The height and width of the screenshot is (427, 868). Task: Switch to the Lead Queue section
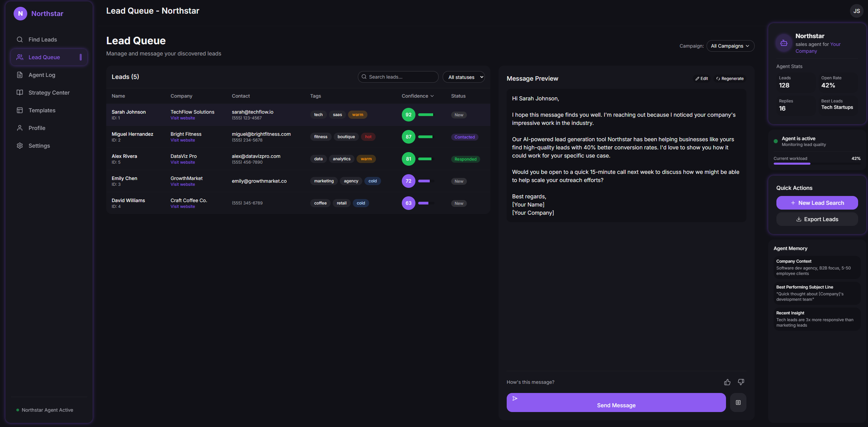tap(44, 57)
